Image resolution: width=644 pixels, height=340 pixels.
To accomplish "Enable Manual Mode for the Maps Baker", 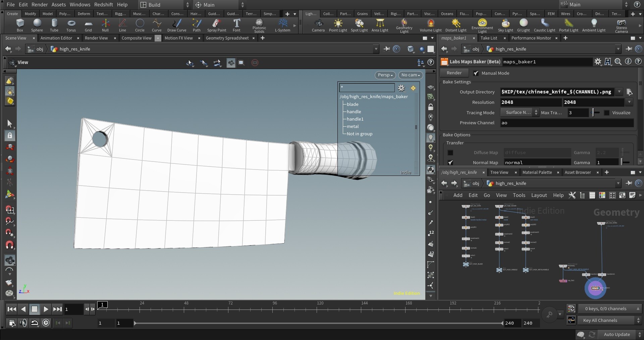I will (x=476, y=73).
